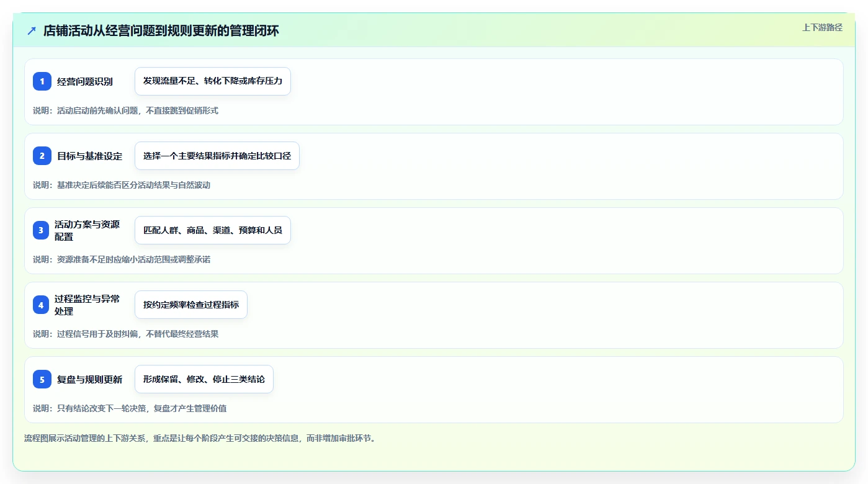Click the 选择一个主要结果指标并确定比较口径 chip
868x484 pixels.
(x=217, y=156)
